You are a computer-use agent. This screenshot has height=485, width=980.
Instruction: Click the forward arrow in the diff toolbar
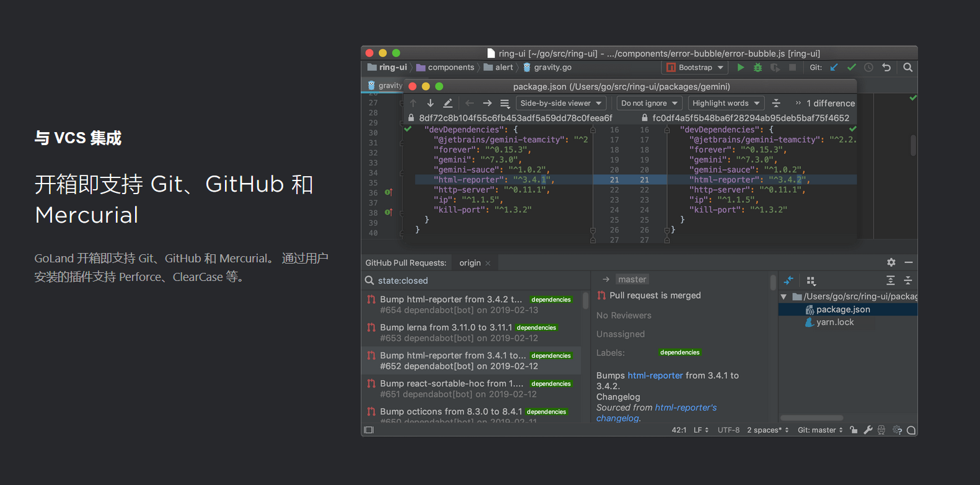487,103
